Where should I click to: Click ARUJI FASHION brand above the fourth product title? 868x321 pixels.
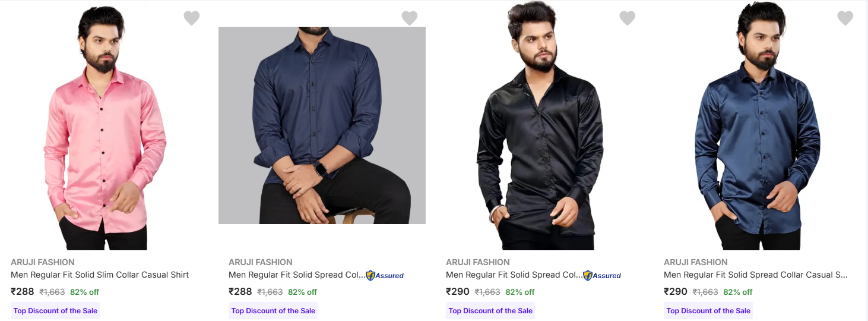coord(696,262)
